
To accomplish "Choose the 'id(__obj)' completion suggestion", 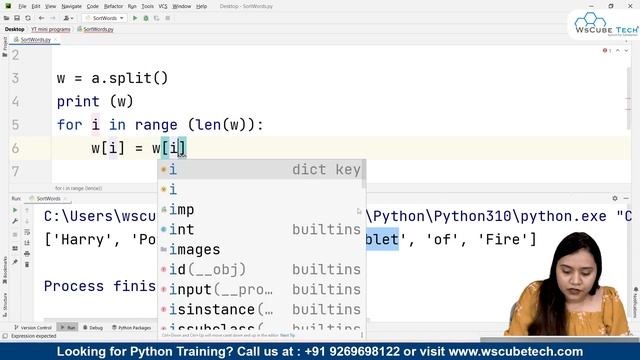I will point(260,269).
